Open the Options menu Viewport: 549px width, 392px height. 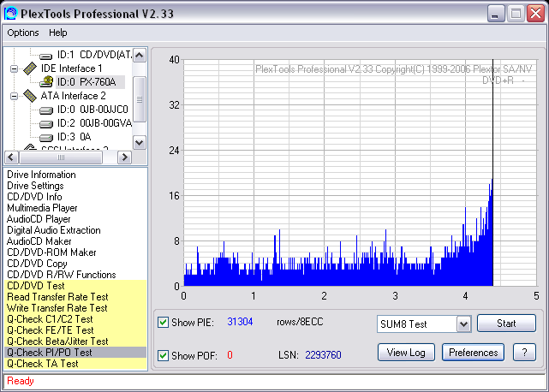click(x=23, y=33)
